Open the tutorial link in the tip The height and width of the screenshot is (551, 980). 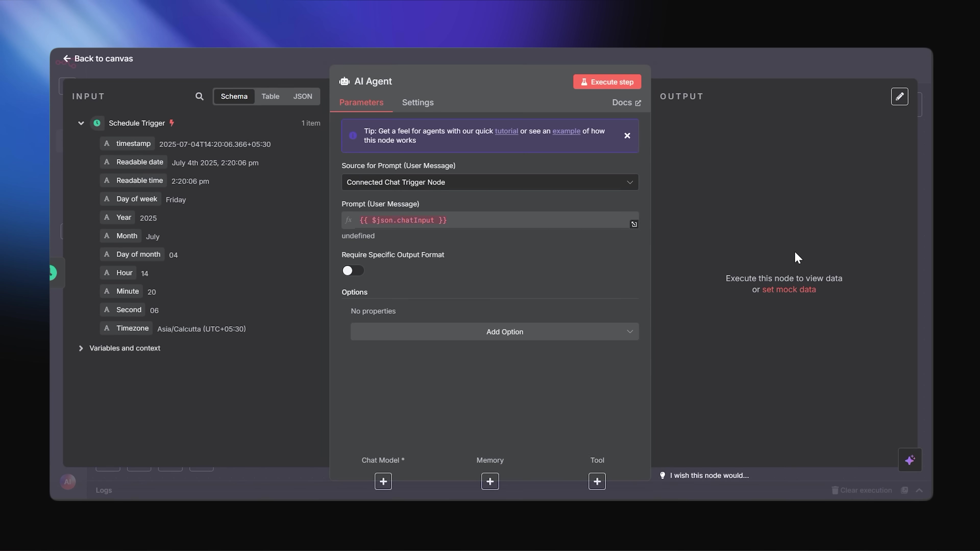click(506, 131)
